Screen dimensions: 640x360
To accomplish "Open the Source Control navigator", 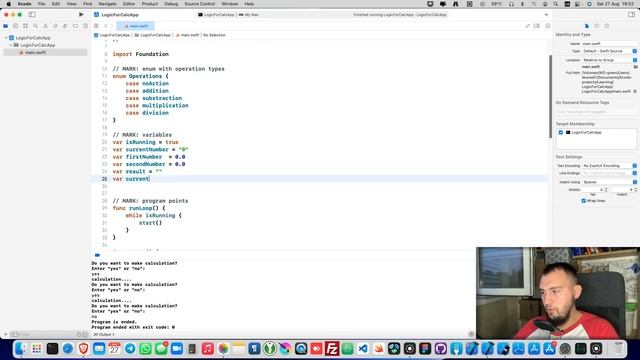I will click(x=16, y=26).
